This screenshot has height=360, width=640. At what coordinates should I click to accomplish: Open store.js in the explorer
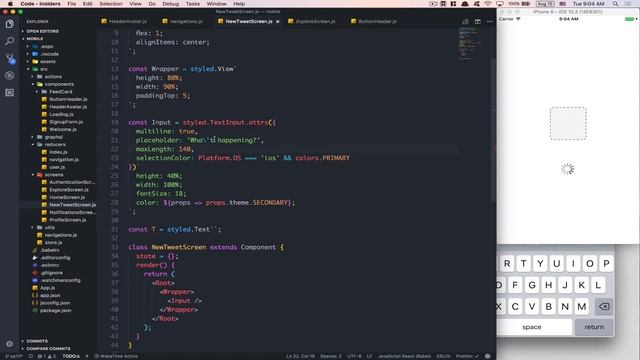(x=53, y=242)
